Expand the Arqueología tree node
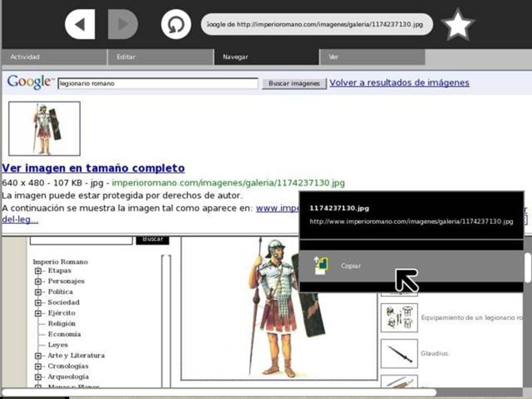Viewport: 532px width, 399px height. [x=38, y=377]
